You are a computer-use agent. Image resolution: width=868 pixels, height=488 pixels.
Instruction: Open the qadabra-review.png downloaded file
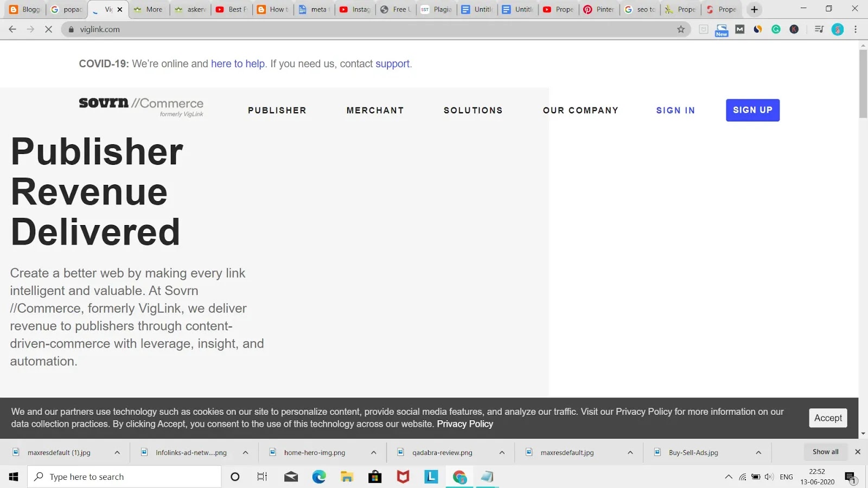(442, 452)
